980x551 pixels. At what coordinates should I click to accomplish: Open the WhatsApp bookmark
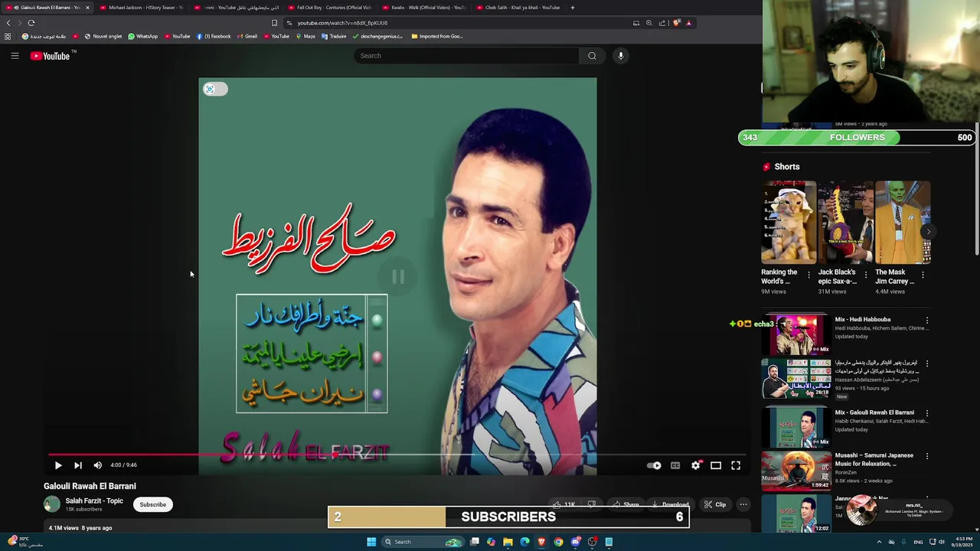tap(143, 36)
